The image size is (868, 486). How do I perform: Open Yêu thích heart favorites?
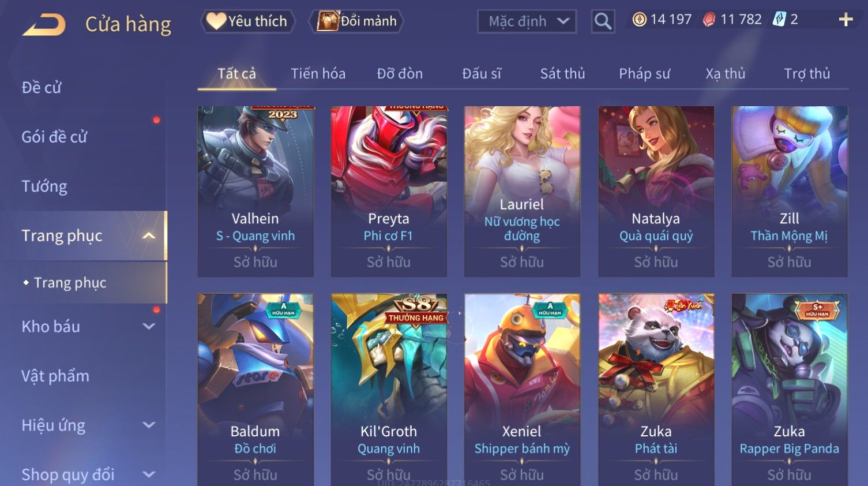click(247, 21)
